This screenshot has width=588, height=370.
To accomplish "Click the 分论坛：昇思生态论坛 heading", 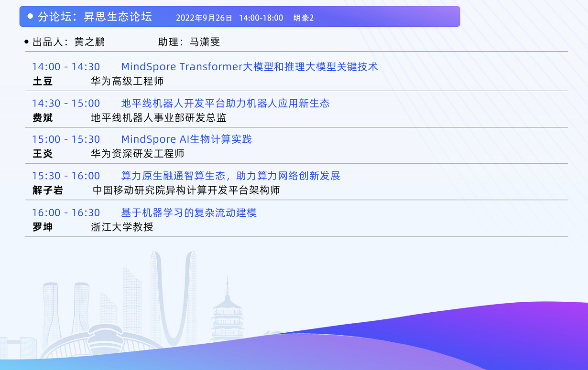I will [95, 17].
